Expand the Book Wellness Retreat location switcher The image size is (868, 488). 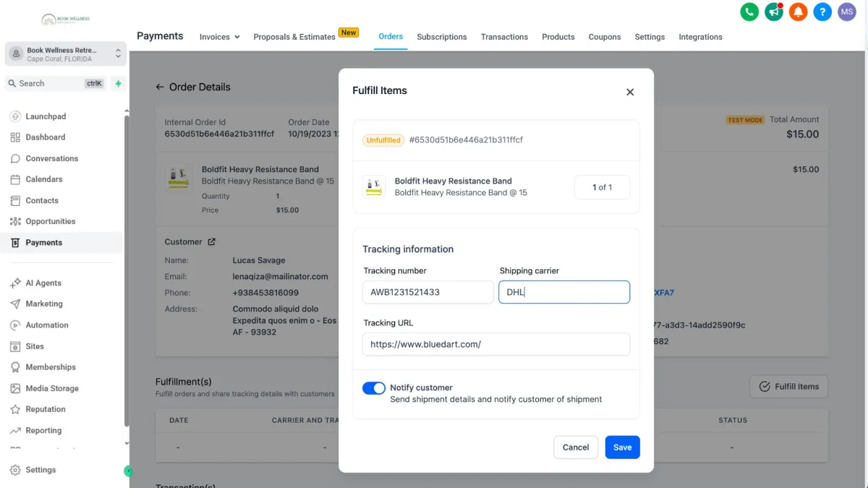pyautogui.click(x=66, y=54)
